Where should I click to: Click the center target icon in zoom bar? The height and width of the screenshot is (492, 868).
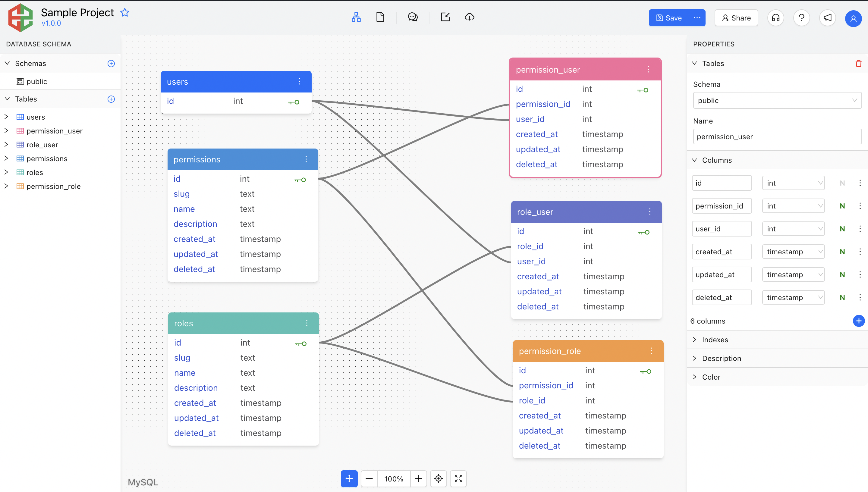tap(439, 478)
